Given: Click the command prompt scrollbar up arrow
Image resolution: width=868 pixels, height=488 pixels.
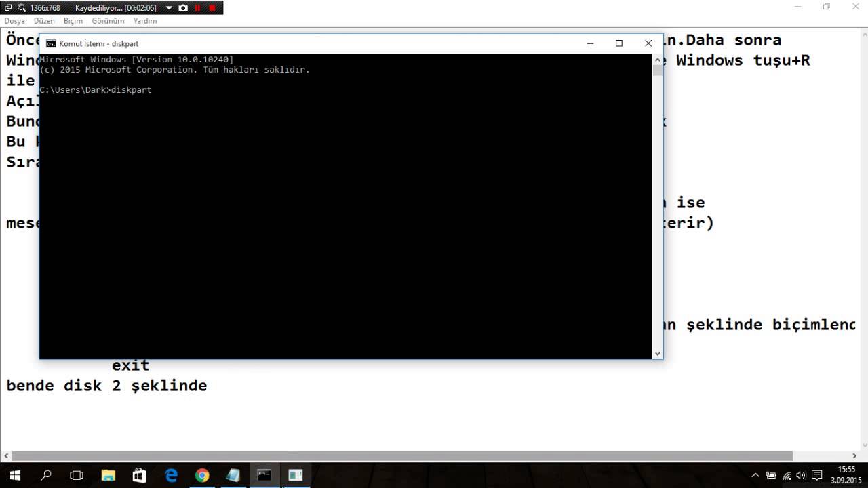Looking at the screenshot, I should point(657,59).
